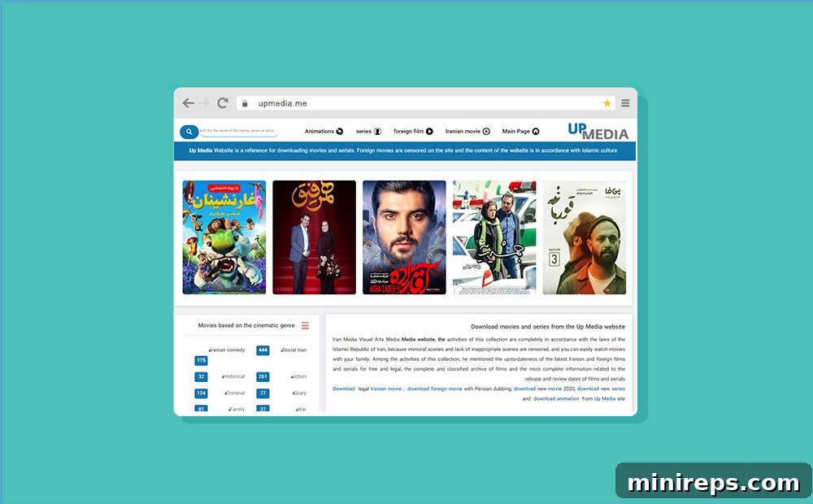Select the Historical genre
The width and height of the screenshot is (813, 504).
coord(233,376)
